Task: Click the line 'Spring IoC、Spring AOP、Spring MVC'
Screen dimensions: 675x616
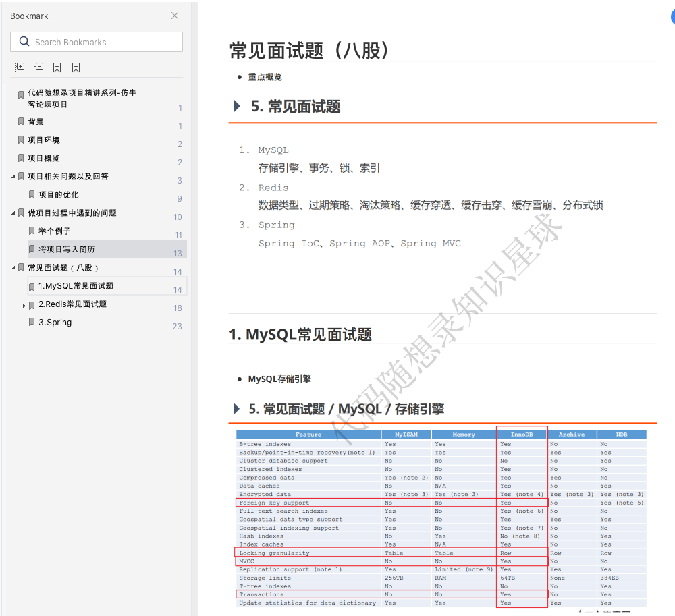Action: click(360, 244)
